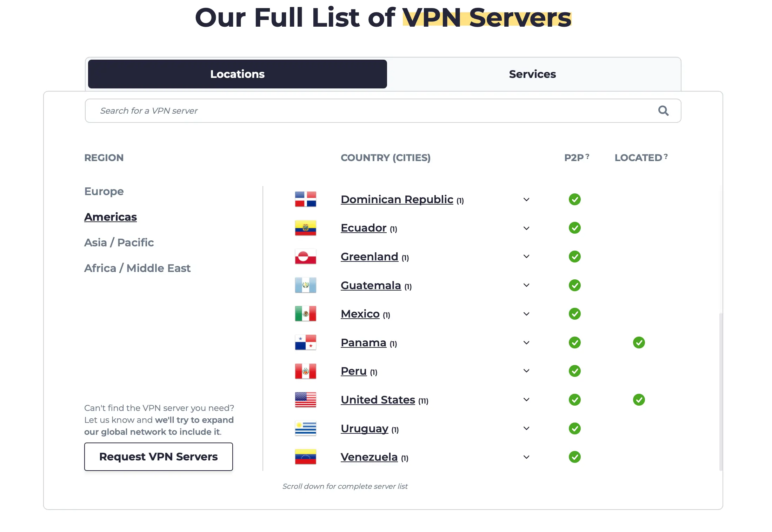The width and height of the screenshot is (772, 532).
Task: Click the Uruguay flag icon
Action: pyautogui.click(x=305, y=428)
